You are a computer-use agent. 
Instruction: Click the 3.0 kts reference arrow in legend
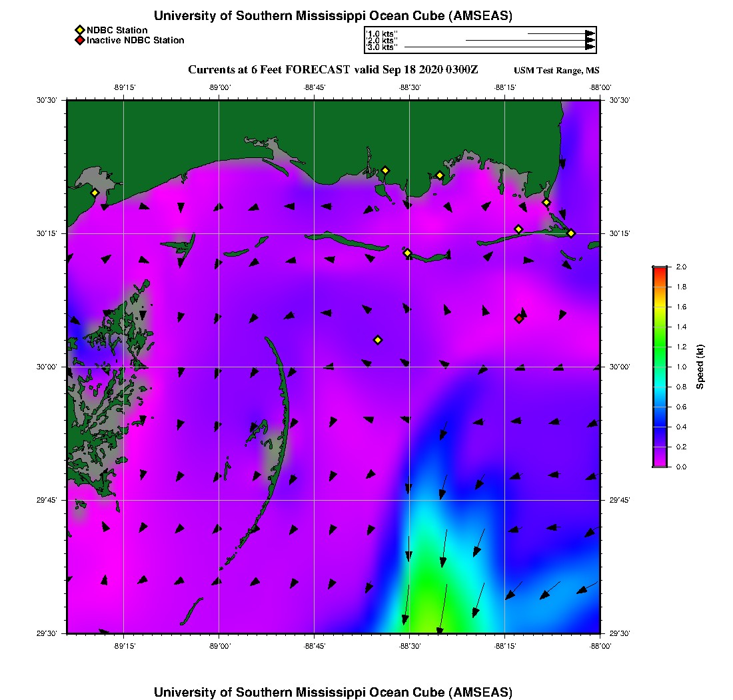tap(496, 47)
